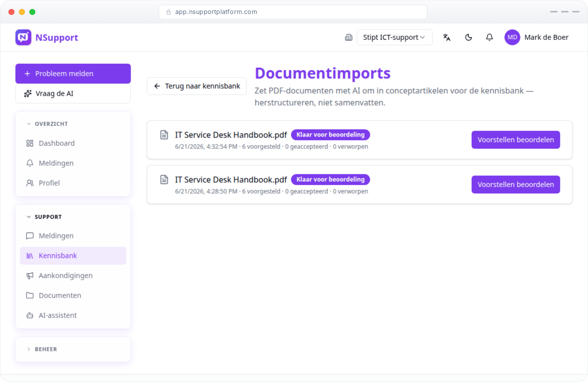Select Kennisbank in sidebar
The height and width of the screenshot is (382, 588).
pyautogui.click(x=73, y=256)
